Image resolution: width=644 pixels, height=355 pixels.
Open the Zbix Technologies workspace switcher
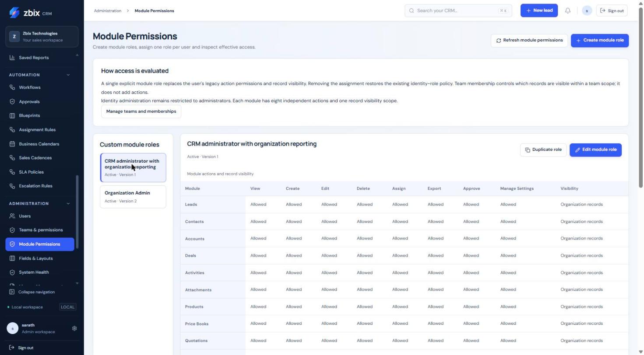42,37
